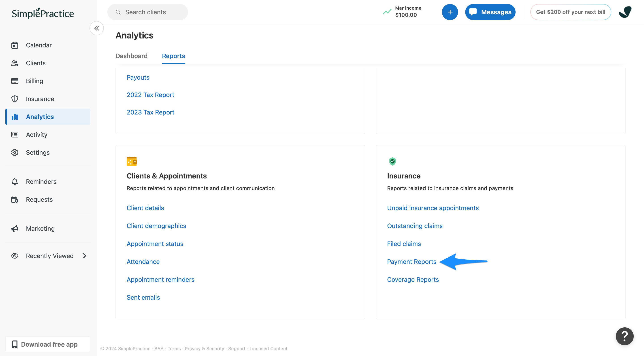This screenshot has width=644, height=356.
Task: Open the Payment Reports link
Action: (412, 262)
